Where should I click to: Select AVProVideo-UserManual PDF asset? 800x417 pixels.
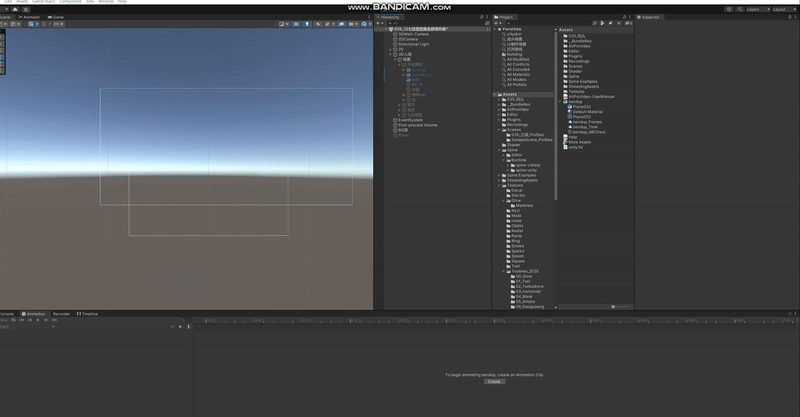pyautogui.click(x=589, y=97)
